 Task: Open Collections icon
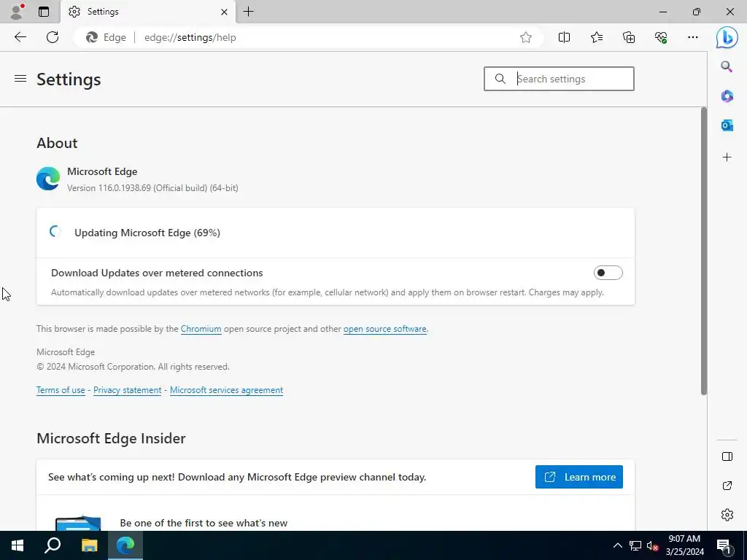click(x=629, y=37)
